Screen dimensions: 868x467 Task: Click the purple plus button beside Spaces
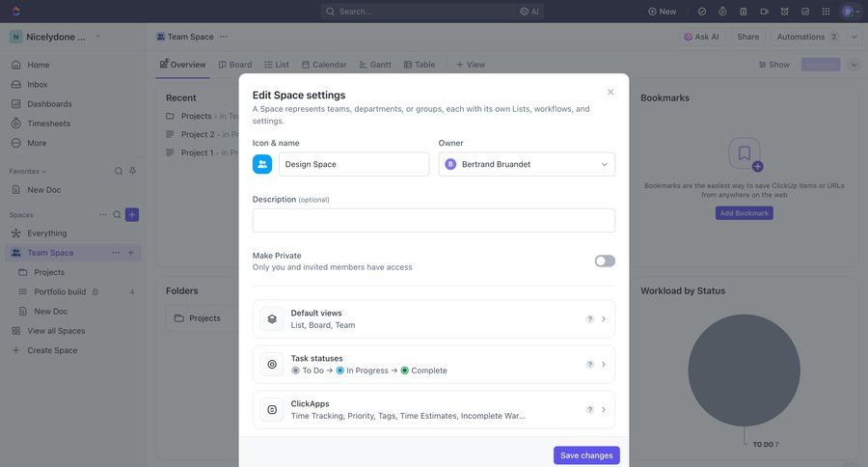pyautogui.click(x=132, y=214)
